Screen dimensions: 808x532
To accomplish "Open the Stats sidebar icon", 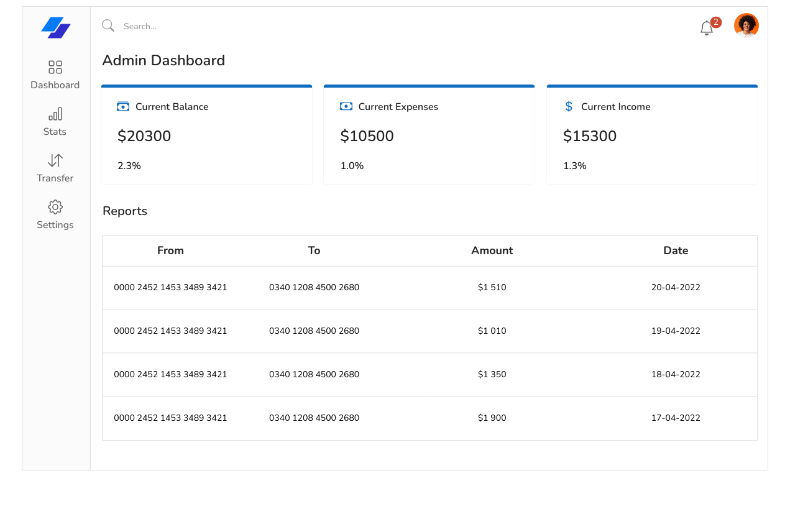I will pos(55,114).
